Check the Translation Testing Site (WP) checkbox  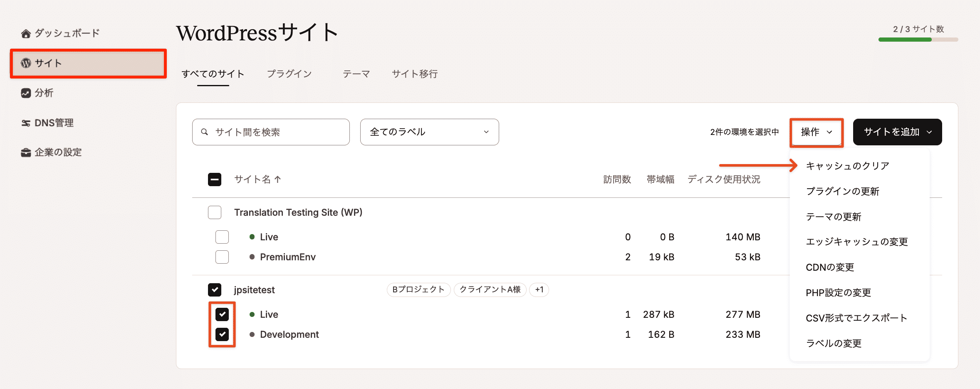[x=214, y=212]
